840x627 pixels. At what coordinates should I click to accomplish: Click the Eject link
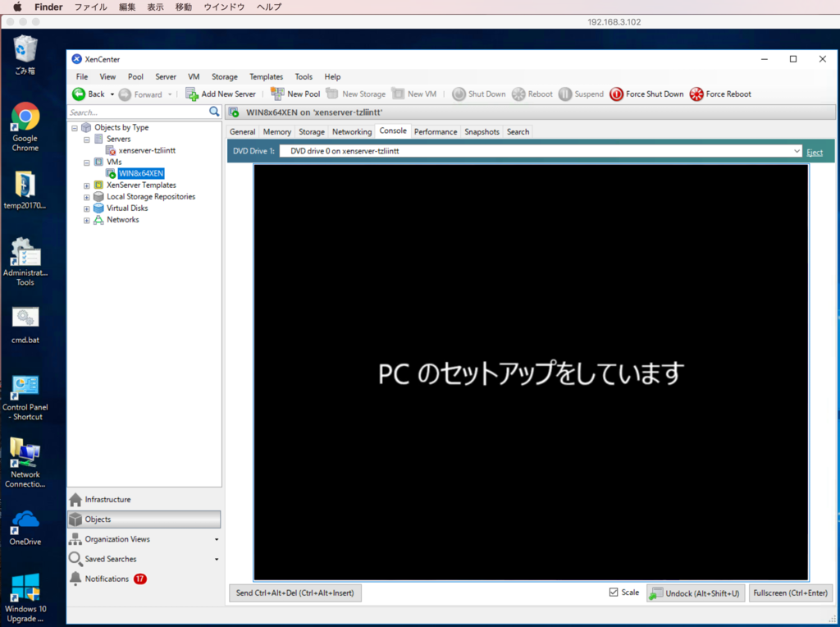pyautogui.click(x=815, y=152)
